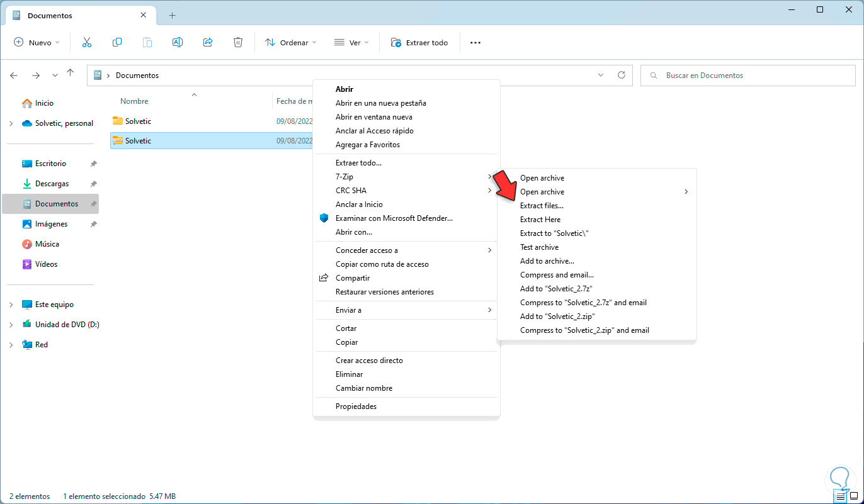Open the address bar history dropdown
Viewport: 864px width, 504px height.
tap(600, 76)
